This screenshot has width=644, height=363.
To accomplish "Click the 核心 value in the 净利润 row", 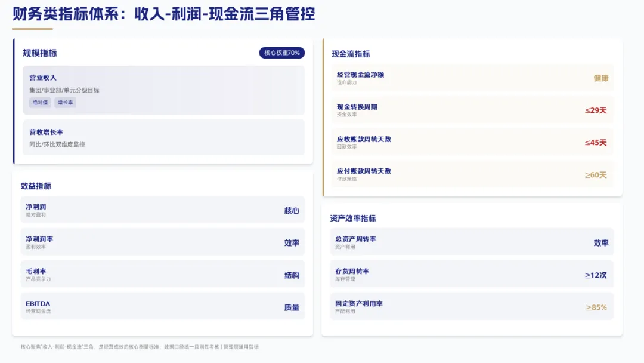I will pyautogui.click(x=292, y=211).
